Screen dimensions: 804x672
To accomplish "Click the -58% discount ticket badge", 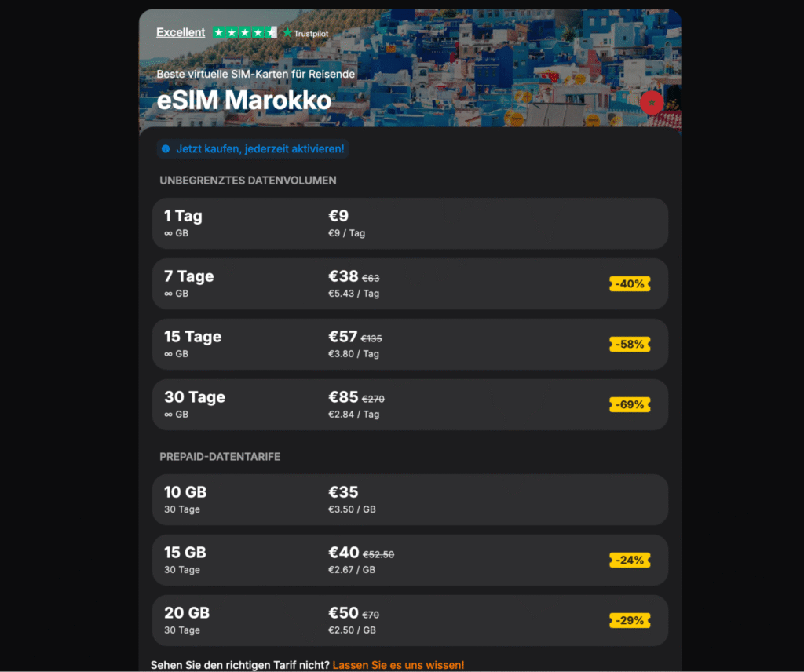I will [630, 344].
